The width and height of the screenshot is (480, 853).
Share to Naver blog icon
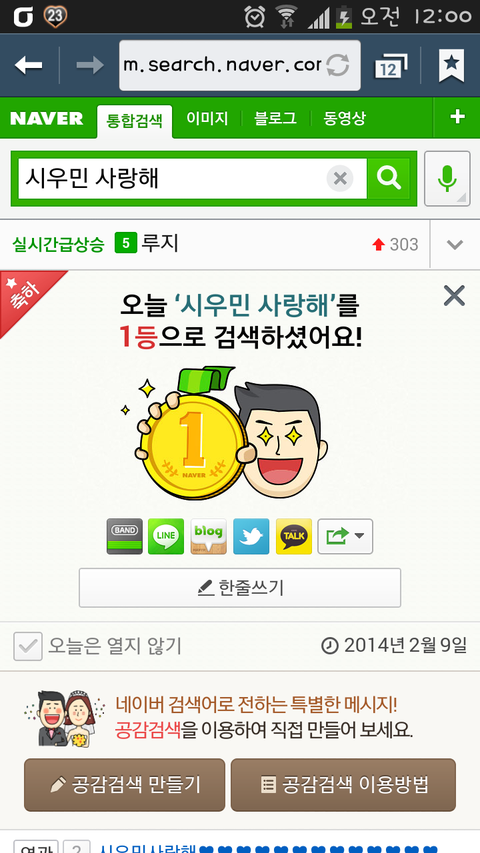coord(208,536)
